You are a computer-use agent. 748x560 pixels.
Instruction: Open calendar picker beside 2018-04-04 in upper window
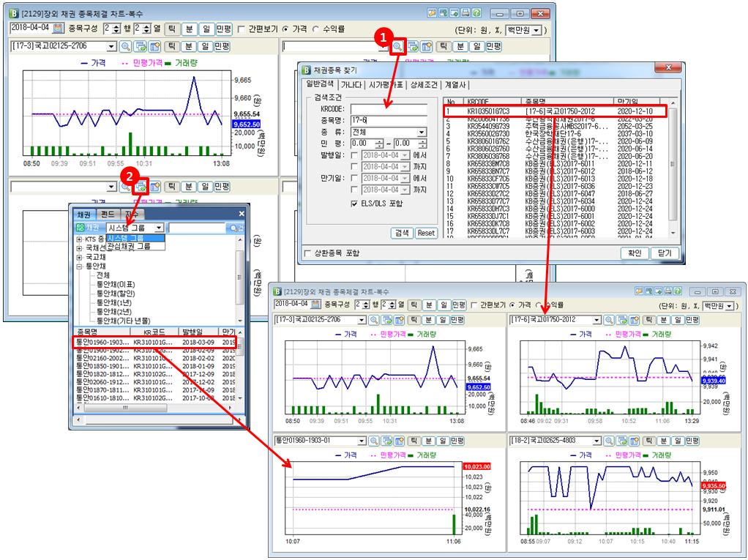tap(58, 28)
